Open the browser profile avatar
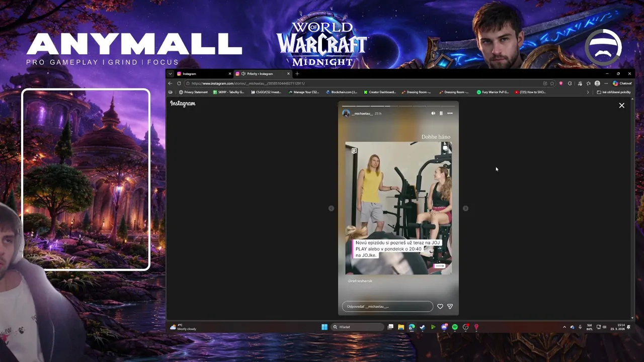 [x=597, y=83]
